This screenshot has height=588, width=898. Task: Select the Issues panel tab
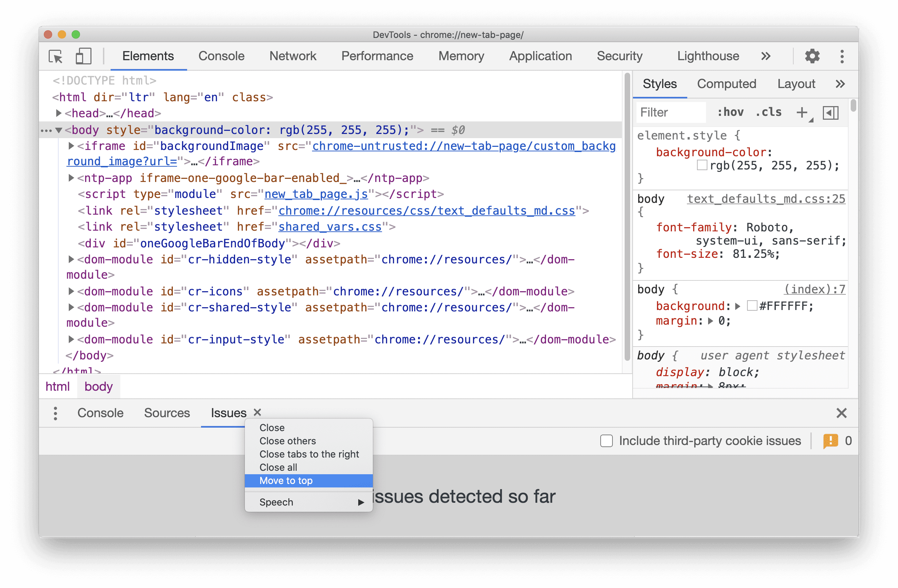(228, 413)
